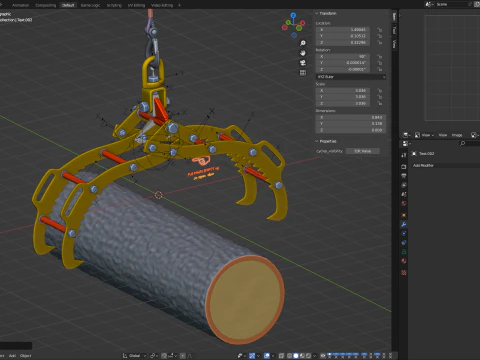Switch to the UV Editing workspace tab

[x=136, y=5]
